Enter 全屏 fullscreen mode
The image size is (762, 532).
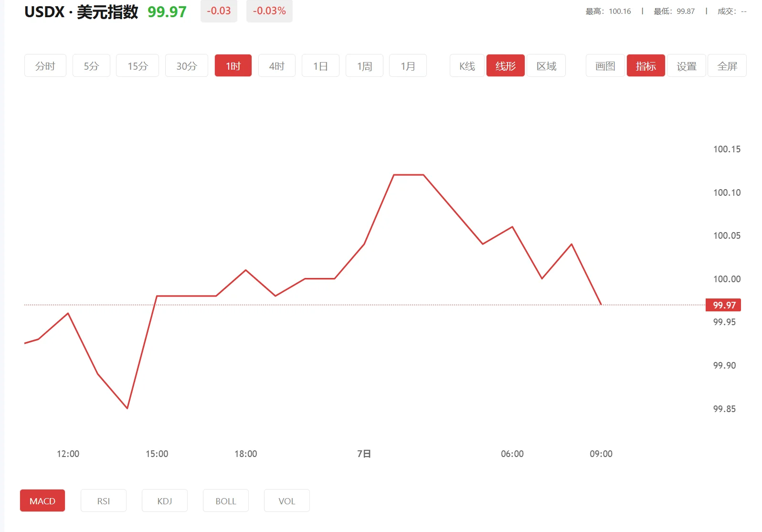click(727, 66)
